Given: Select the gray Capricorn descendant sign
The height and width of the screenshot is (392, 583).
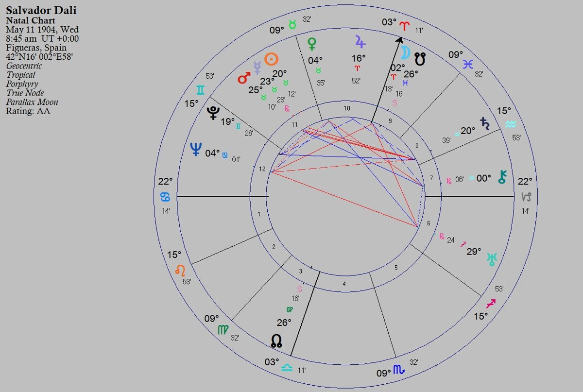Looking at the screenshot, I should 526,197.
